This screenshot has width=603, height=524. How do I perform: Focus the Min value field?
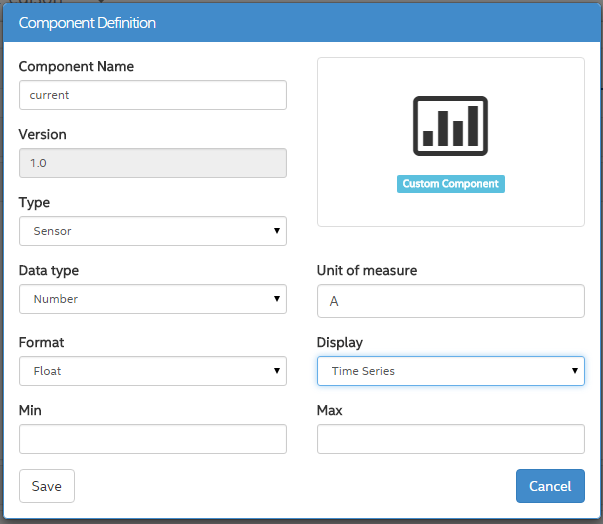[x=152, y=439]
